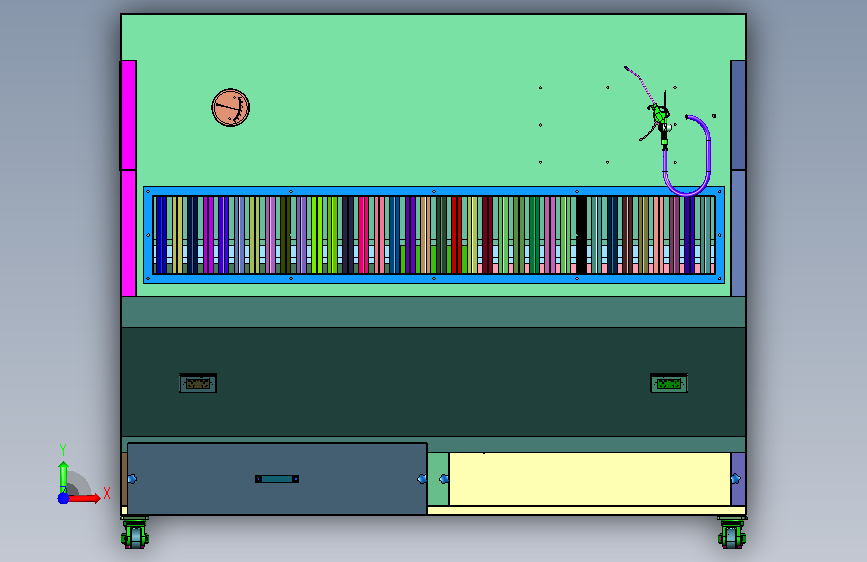Image resolution: width=867 pixels, height=562 pixels.
Task: Click the Y axis label
Action: (63, 450)
